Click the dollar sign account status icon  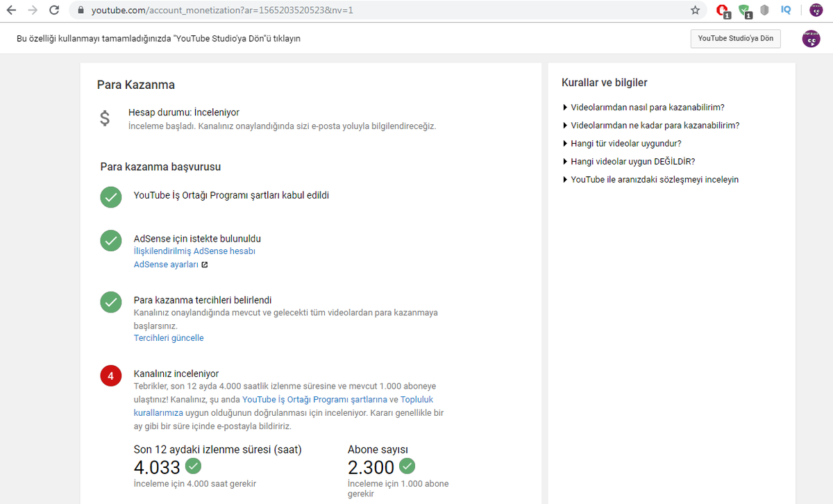105,119
